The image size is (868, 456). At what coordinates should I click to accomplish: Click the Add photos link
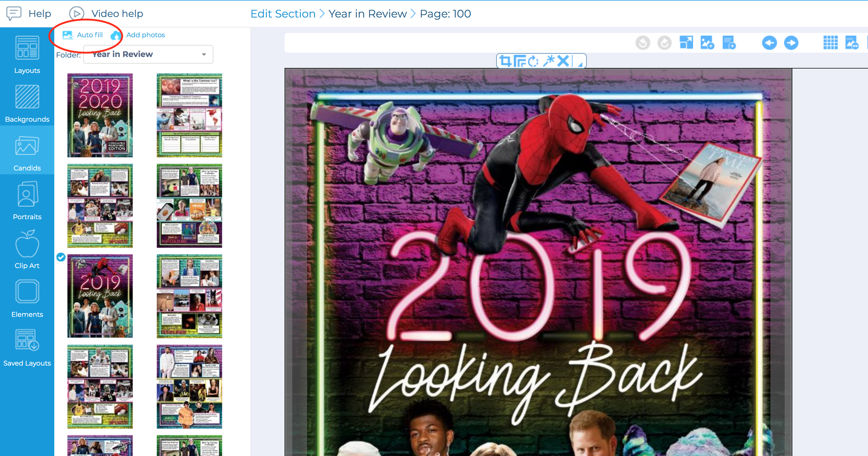point(145,35)
